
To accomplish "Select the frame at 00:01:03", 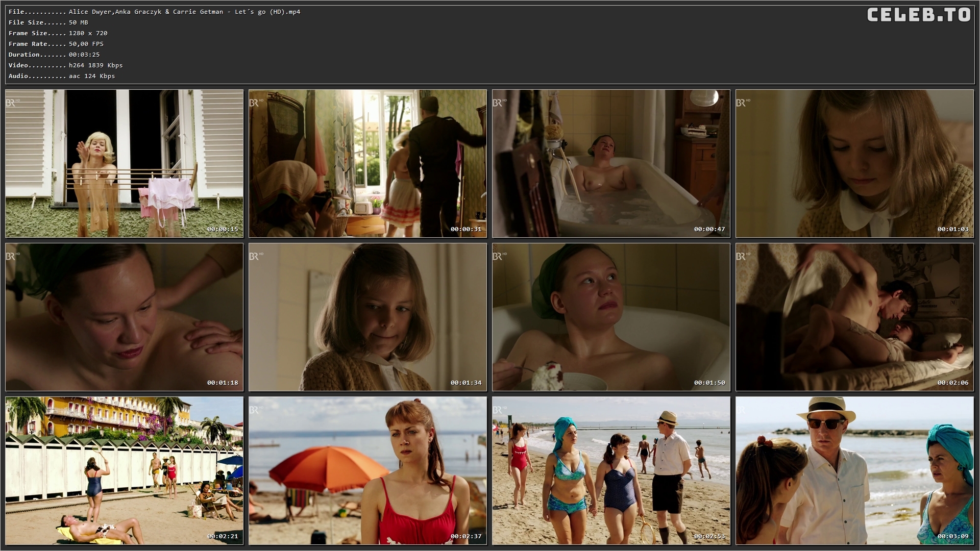I will point(854,163).
